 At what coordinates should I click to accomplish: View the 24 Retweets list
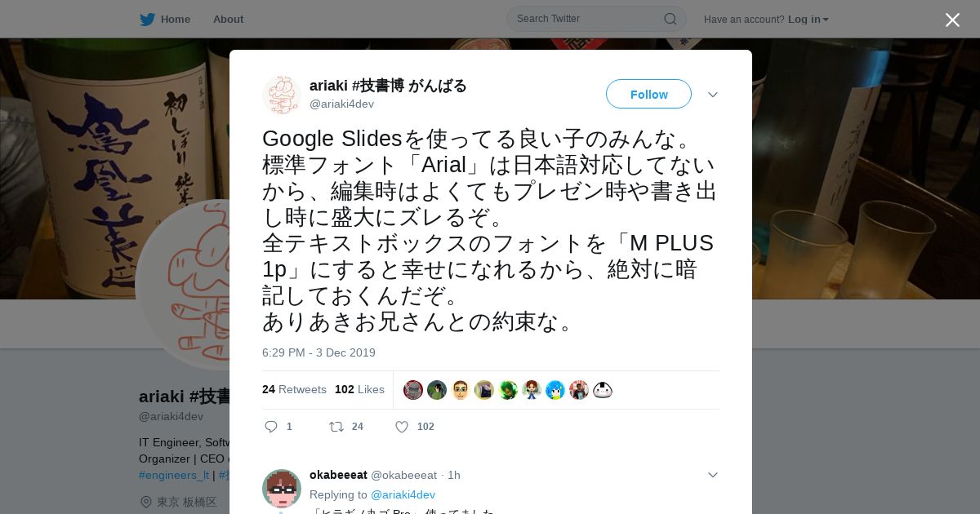click(294, 389)
